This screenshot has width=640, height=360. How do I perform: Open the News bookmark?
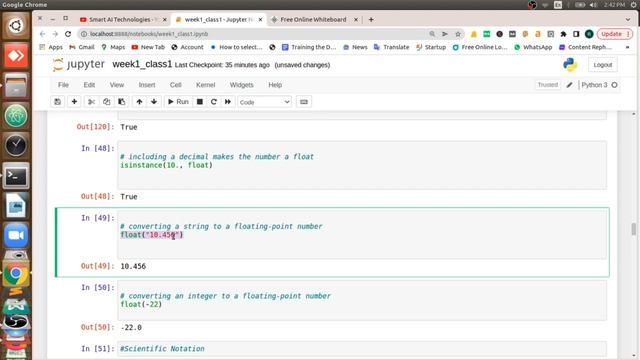[355, 47]
